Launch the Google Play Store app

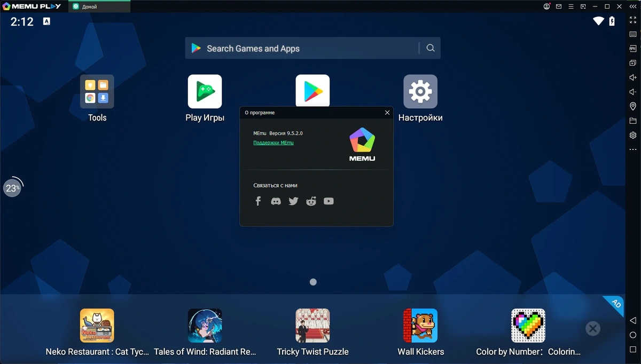pos(312,91)
